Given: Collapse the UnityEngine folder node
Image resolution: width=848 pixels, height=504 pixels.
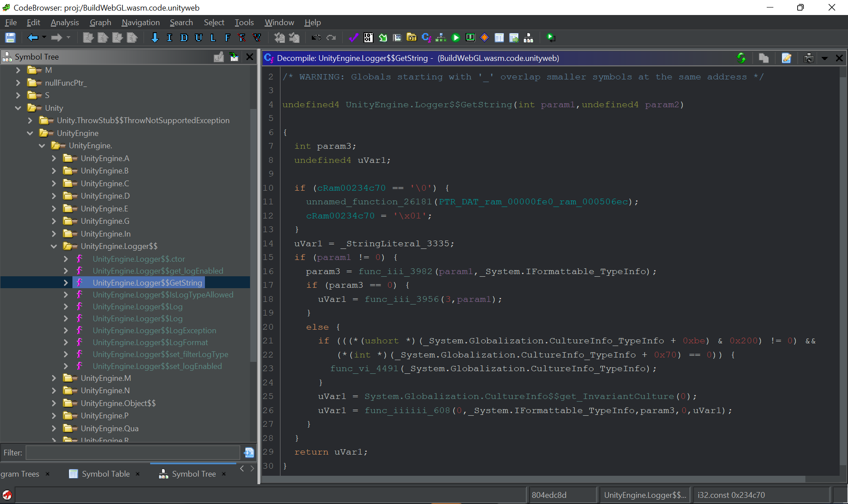Looking at the screenshot, I should pyautogui.click(x=30, y=133).
